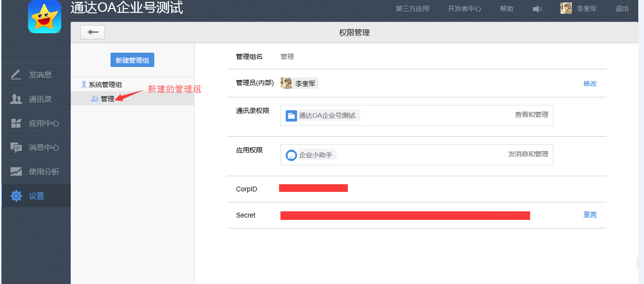
Task: Go back using the left arrow button
Action: pyautogui.click(x=93, y=32)
